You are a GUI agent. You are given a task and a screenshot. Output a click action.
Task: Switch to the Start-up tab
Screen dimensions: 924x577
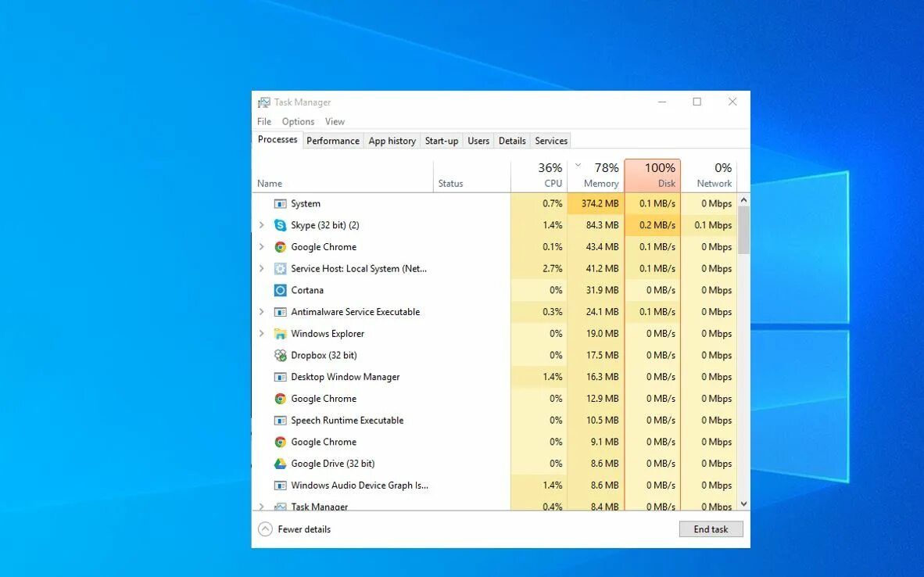[x=442, y=141]
